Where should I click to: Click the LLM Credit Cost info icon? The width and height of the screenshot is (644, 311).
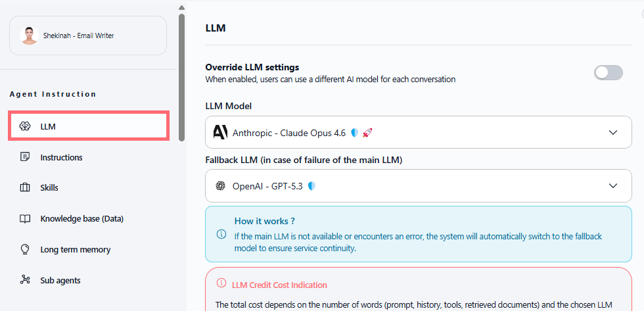point(220,285)
